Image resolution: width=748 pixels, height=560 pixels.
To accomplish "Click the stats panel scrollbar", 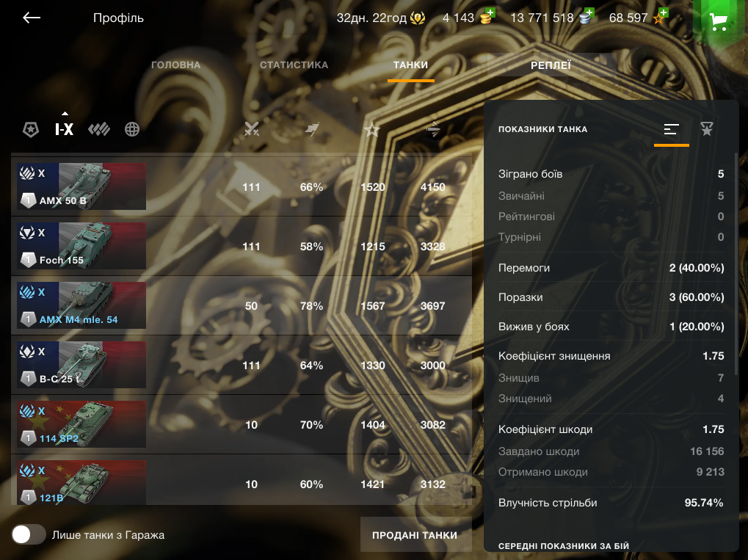I will [736, 263].
